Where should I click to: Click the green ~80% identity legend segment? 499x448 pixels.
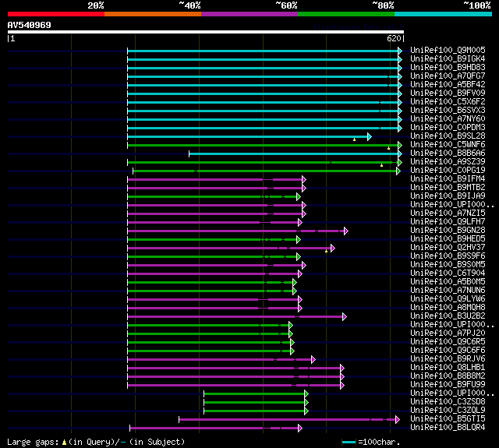(x=346, y=14)
